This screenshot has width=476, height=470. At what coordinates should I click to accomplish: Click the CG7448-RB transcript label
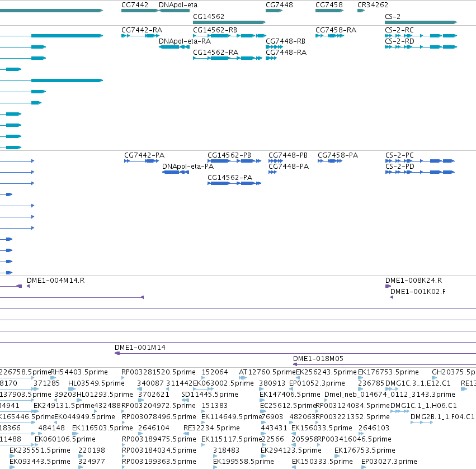pyautogui.click(x=286, y=41)
